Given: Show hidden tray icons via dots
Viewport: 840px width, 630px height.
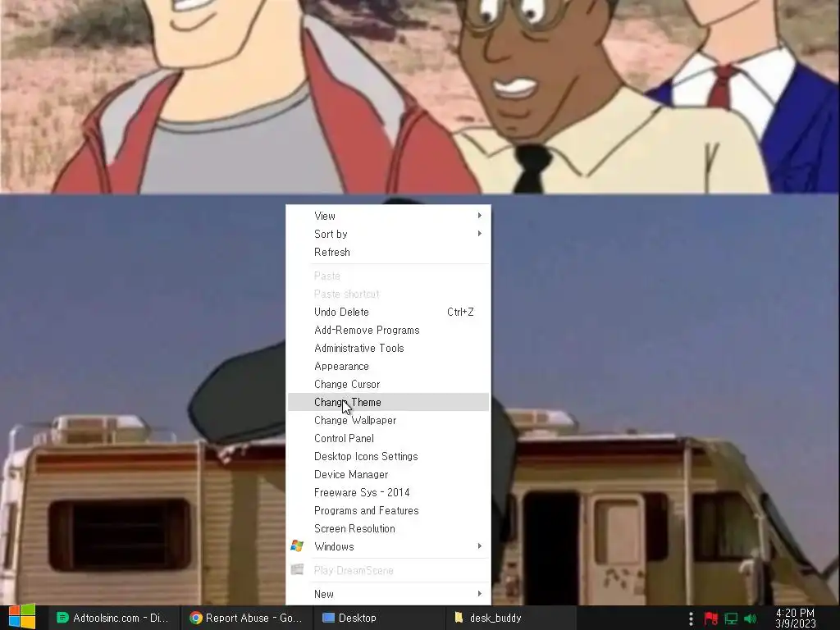Looking at the screenshot, I should point(691,619).
